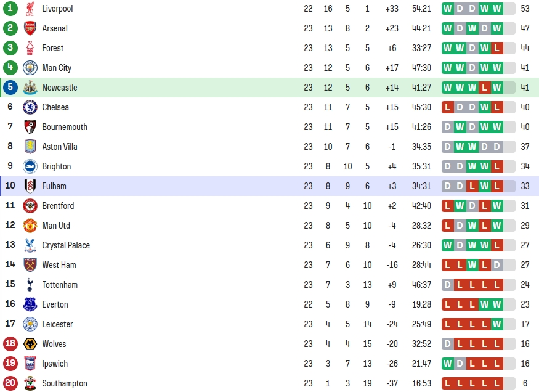Select the Tottenham cockerel logo
The width and height of the screenshot is (539, 392).
[x=30, y=285]
